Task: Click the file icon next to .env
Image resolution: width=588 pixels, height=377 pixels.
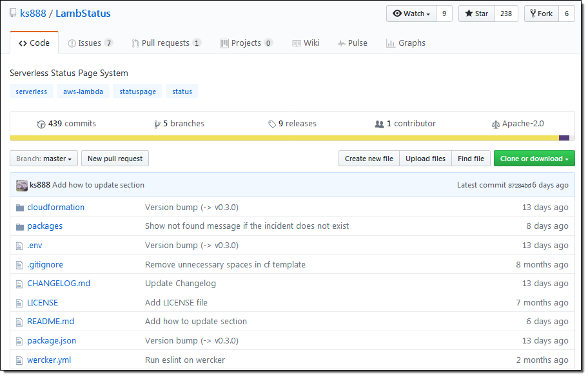Action: coord(19,246)
